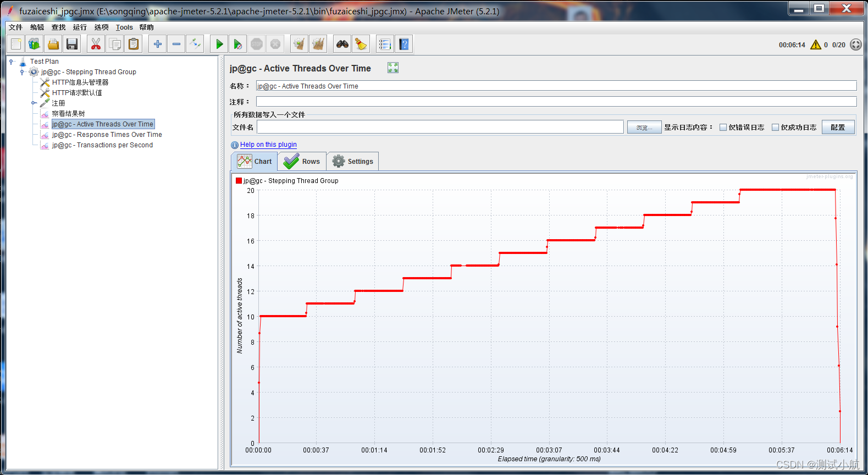
Task: Open the Settings tab
Action: pos(352,162)
